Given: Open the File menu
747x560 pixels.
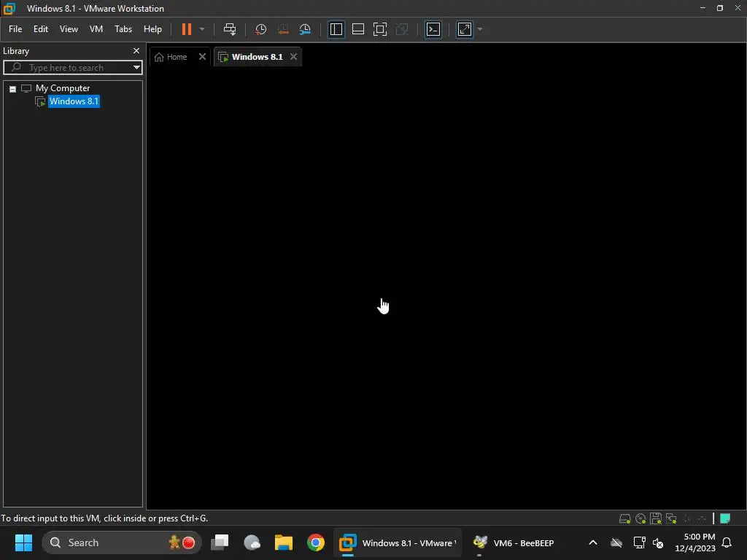Looking at the screenshot, I should pos(15,29).
